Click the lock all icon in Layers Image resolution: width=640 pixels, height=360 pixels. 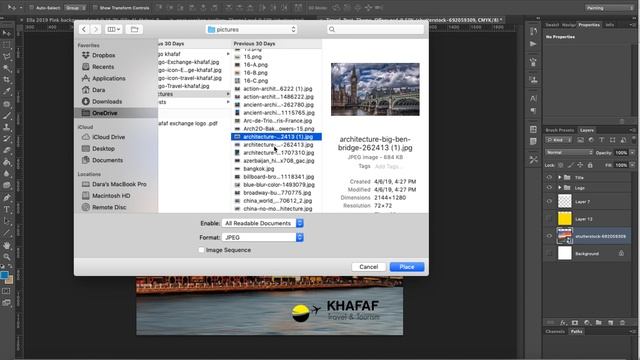590,165
